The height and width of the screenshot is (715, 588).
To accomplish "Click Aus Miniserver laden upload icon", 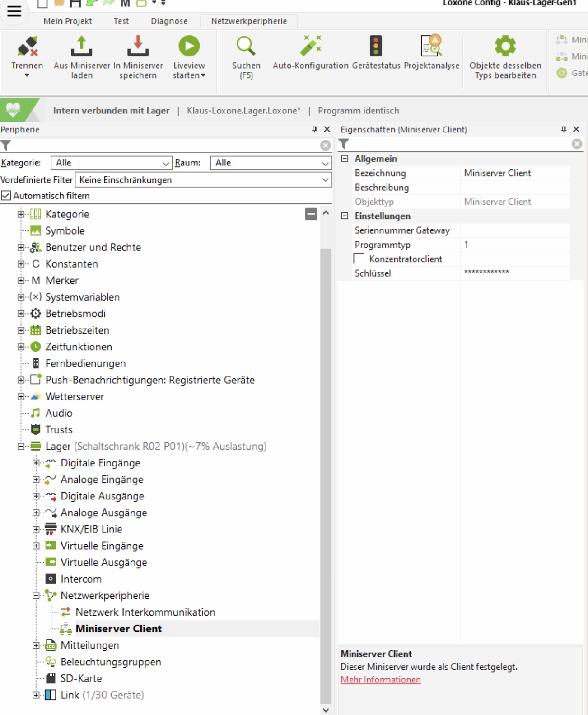I will pos(82,47).
